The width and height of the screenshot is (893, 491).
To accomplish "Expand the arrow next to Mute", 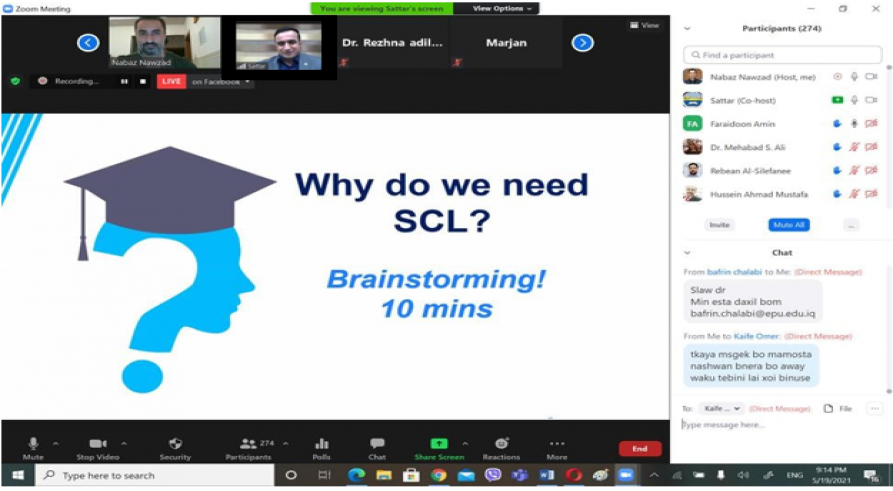I will tap(56, 443).
